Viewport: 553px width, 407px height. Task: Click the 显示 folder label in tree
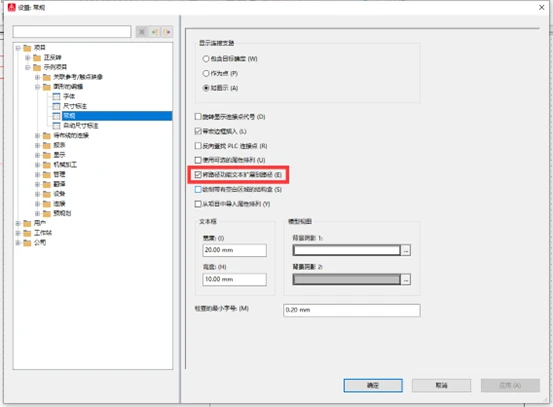[59, 155]
